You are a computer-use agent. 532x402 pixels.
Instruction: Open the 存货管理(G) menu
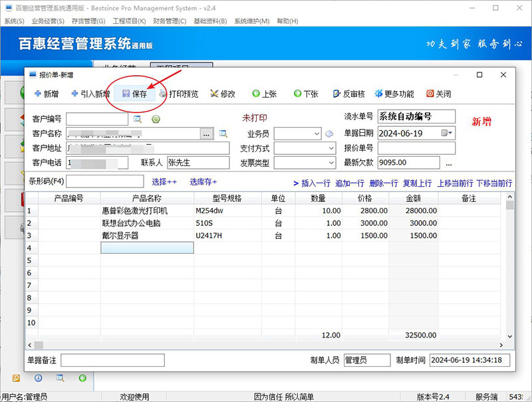(x=88, y=21)
